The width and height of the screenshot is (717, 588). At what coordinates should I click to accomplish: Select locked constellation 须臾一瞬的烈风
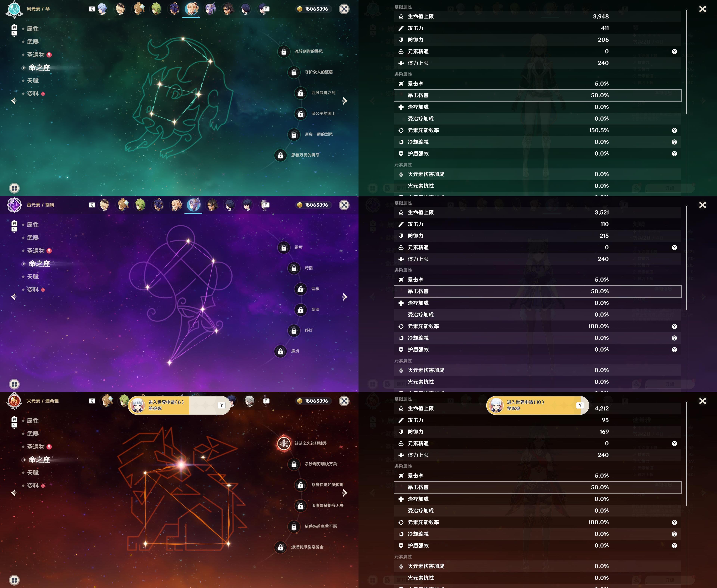point(294,134)
